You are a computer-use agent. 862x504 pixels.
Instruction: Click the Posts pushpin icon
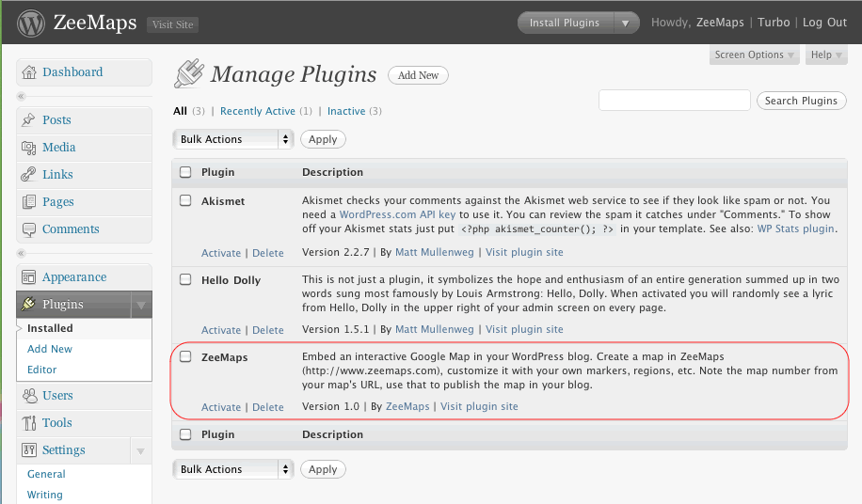point(28,119)
